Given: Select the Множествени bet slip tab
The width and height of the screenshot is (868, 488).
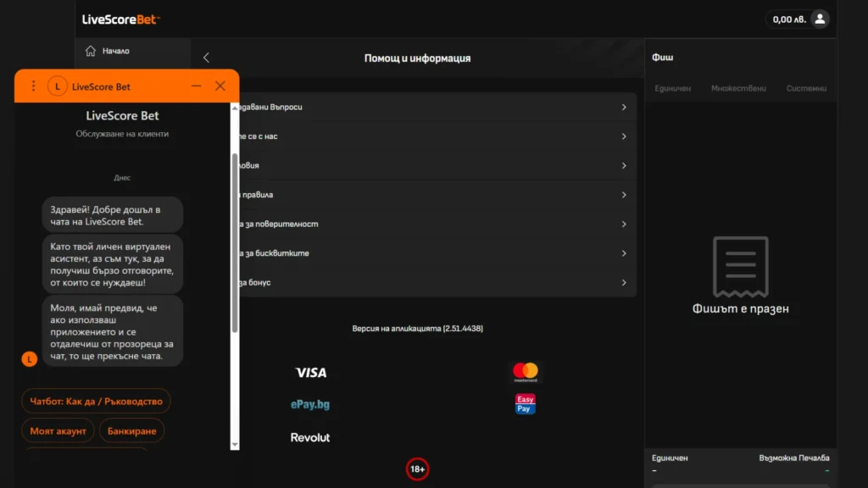Looking at the screenshot, I should 738,88.
